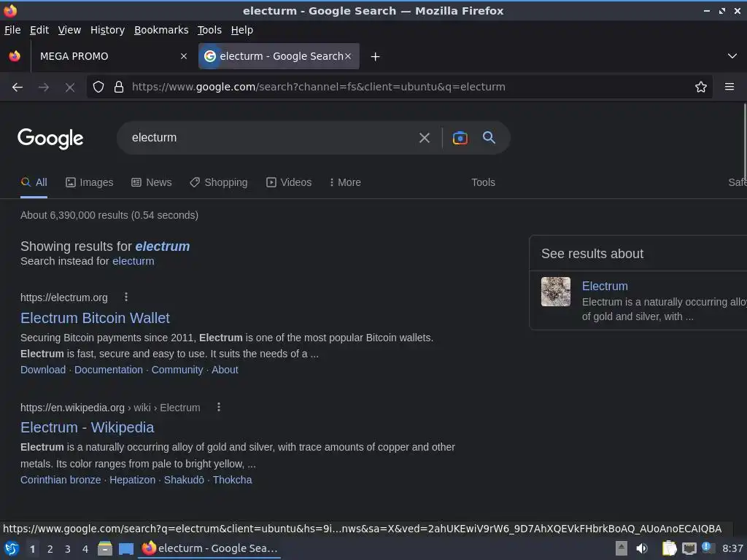747x560 pixels.
Task: Close the MEGA PROMO tab
Action: [184, 56]
